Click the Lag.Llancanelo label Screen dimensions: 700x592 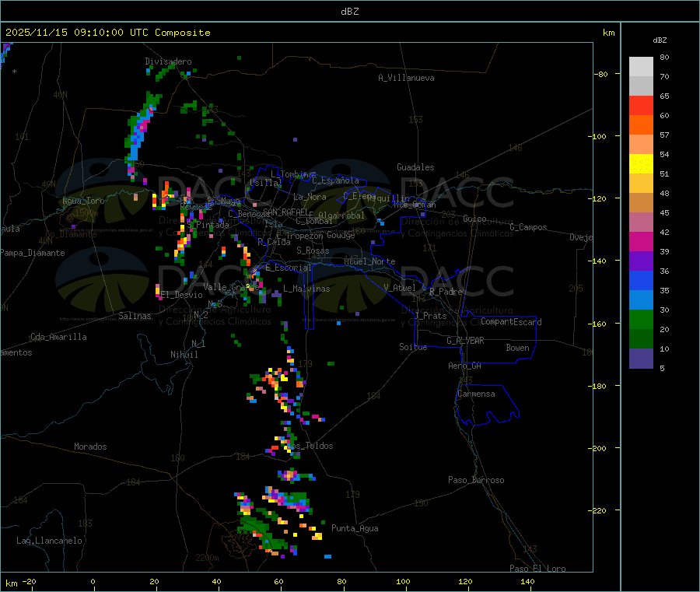tap(50, 541)
